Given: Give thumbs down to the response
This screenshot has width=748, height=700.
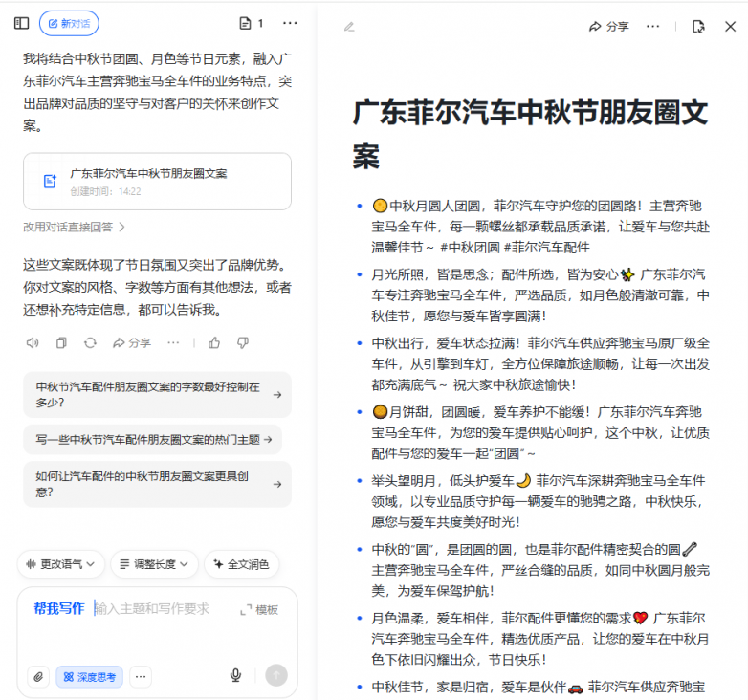Looking at the screenshot, I should [243, 343].
